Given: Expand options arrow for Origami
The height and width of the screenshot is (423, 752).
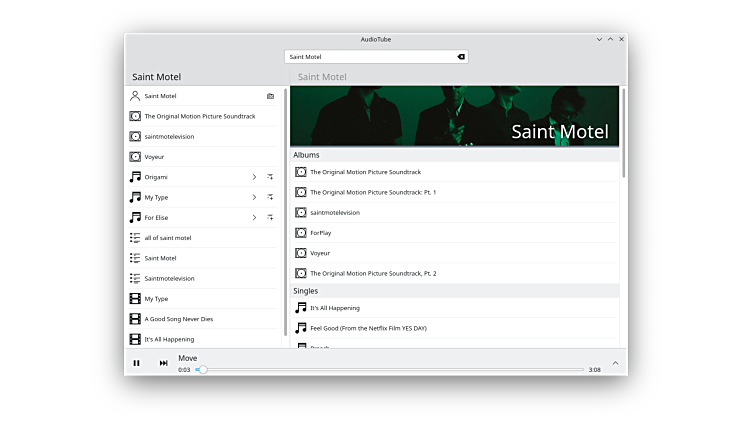Looking at the screenshot, I should tap(254, 177).
